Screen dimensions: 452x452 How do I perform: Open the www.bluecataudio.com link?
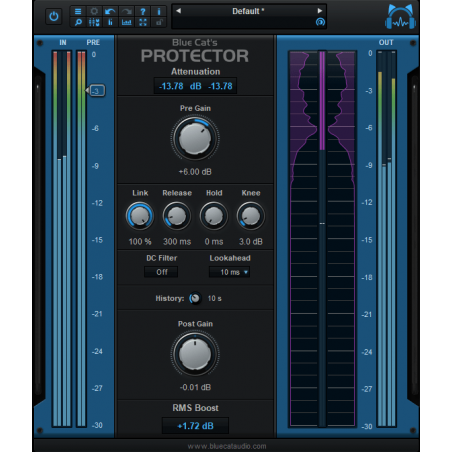coord(227,446)
